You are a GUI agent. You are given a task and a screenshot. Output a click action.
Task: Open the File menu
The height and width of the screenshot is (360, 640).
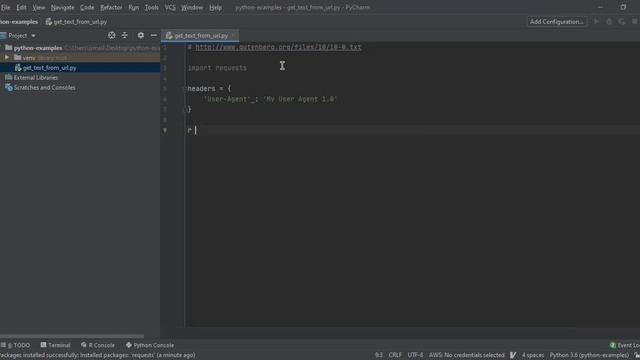click(x=6, y=7)
